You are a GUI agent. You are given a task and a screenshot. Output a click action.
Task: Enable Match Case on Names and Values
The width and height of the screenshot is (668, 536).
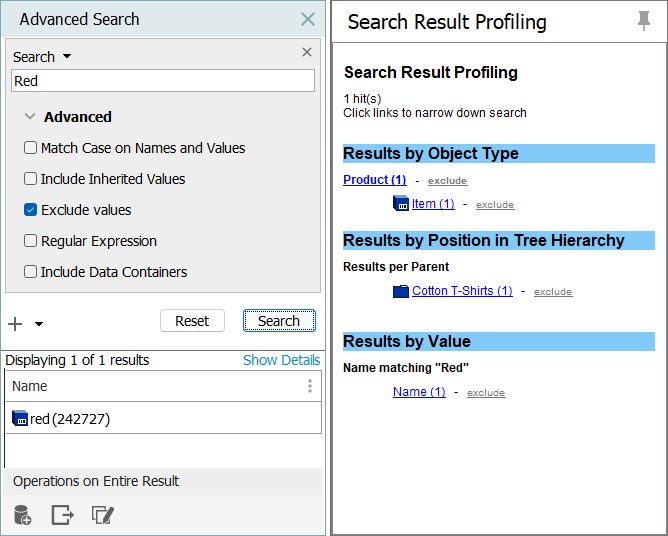(x=30, y=148)
